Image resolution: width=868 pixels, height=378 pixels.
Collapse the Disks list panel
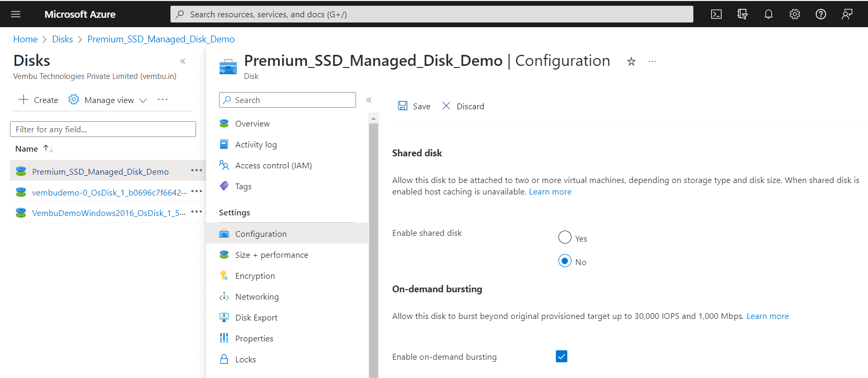pos(182,61)
